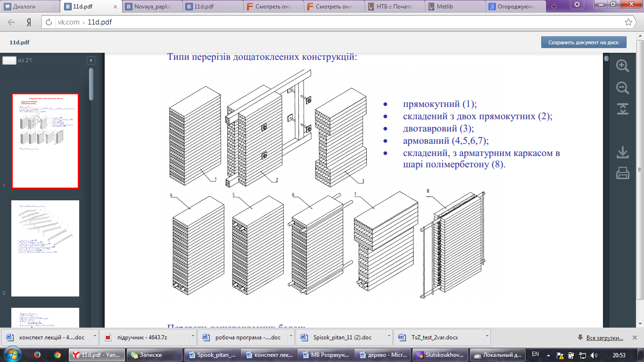Click Сохранить документ на диск button
Image resolution: width=644 pixels, height=362 pixels.
click(x=583, y=42)
